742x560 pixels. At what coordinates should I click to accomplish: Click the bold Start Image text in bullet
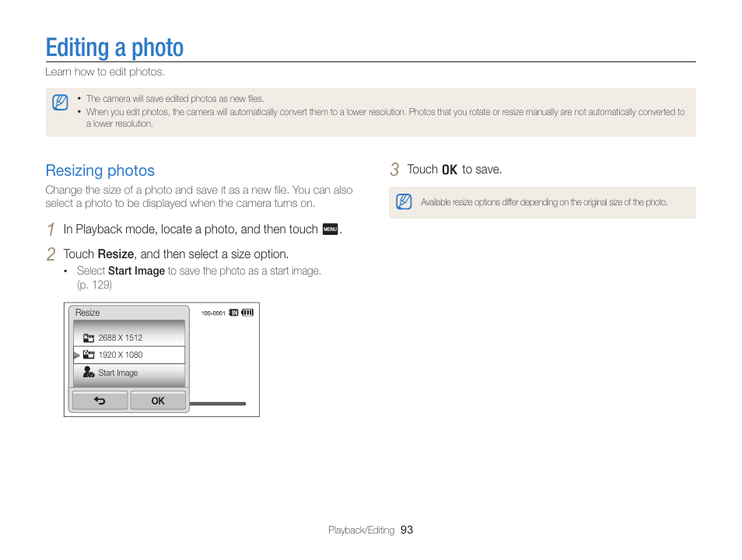click(136, 271)
